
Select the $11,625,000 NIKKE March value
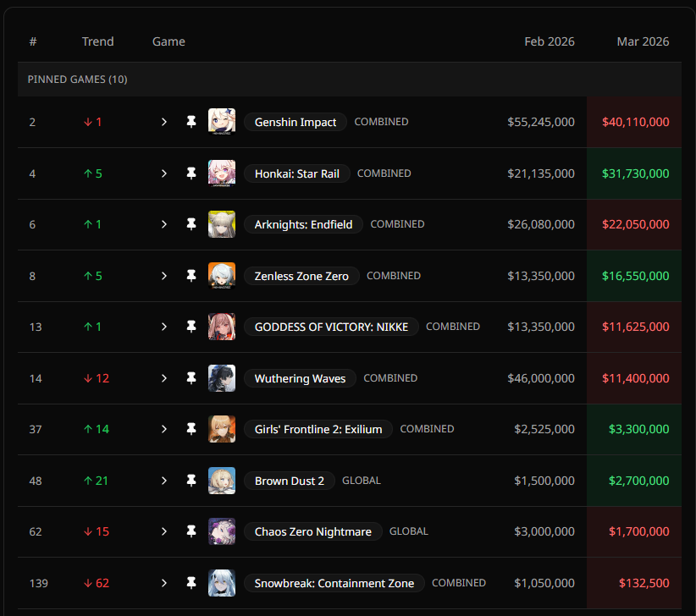[636, 327]
